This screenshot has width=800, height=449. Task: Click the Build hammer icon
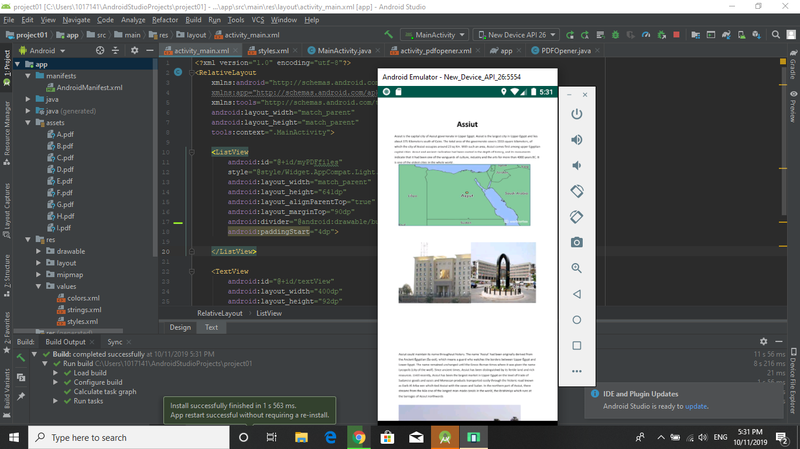coord(389,34)
